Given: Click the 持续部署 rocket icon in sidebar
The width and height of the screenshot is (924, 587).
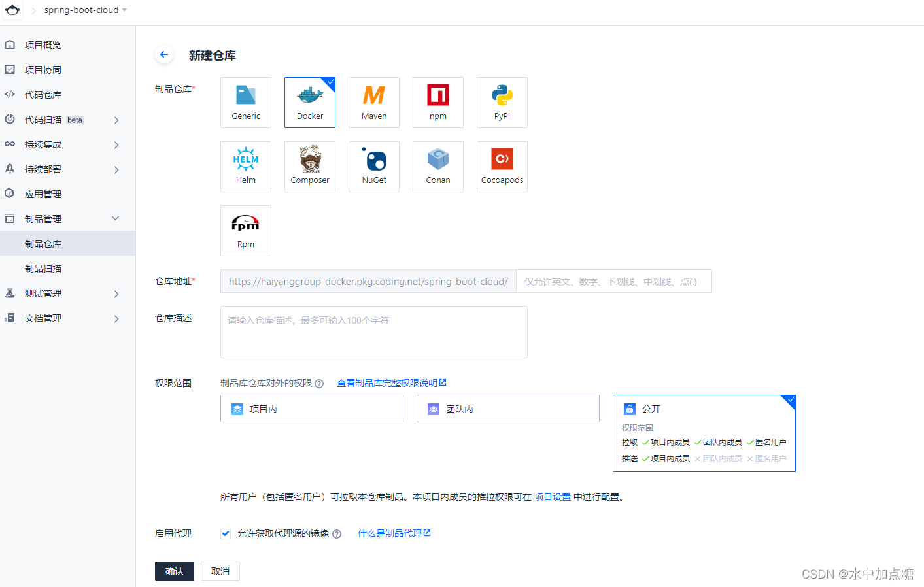Looking at the screenshot, I should tap(10, 169).
